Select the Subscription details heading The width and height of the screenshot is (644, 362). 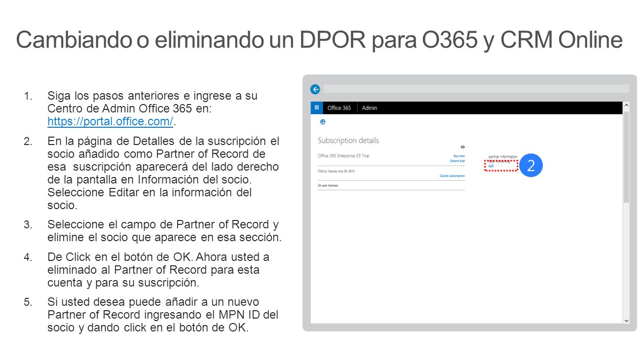(x=348, y=141)
